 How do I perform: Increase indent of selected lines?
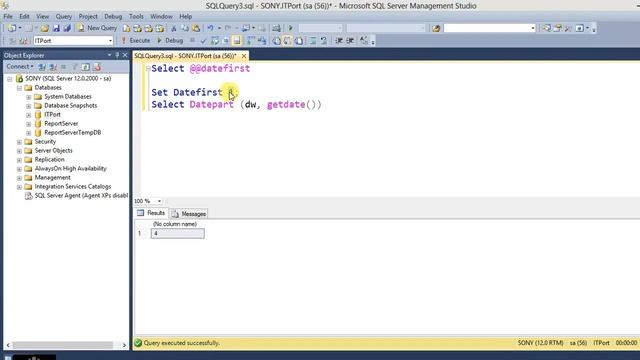tap(350, 41)
